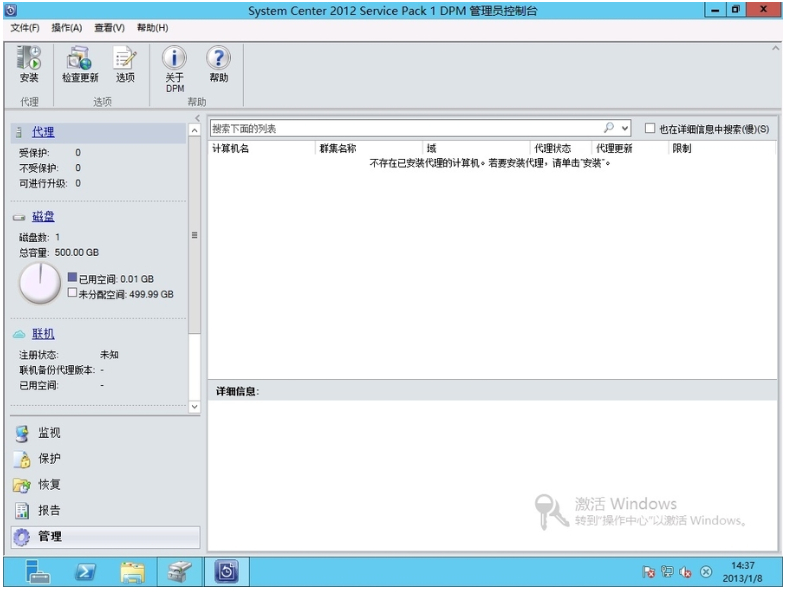Click the Action Center flag tray icon

coord(648,572)
